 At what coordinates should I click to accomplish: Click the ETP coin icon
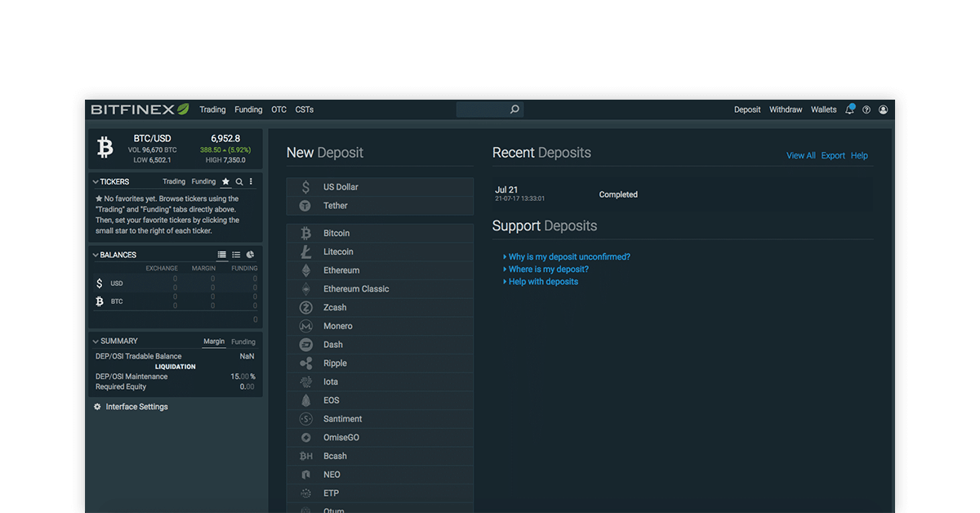tap(306, 493)
